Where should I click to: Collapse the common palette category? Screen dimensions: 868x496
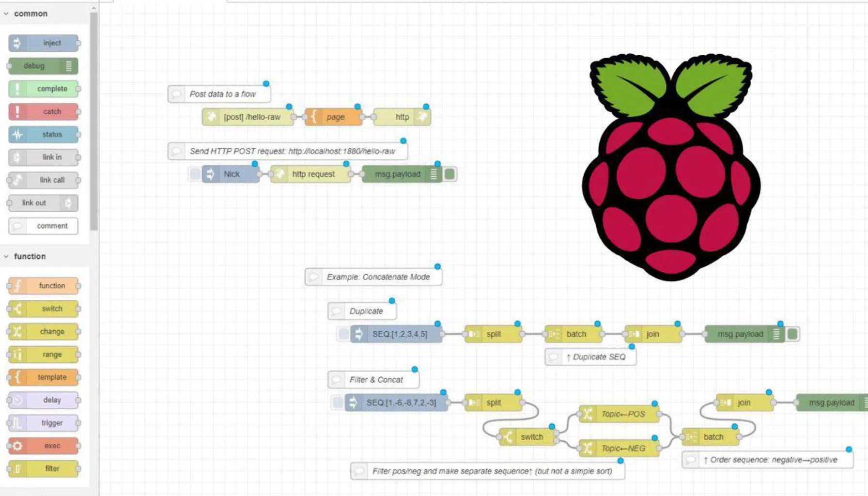(6, 14)
